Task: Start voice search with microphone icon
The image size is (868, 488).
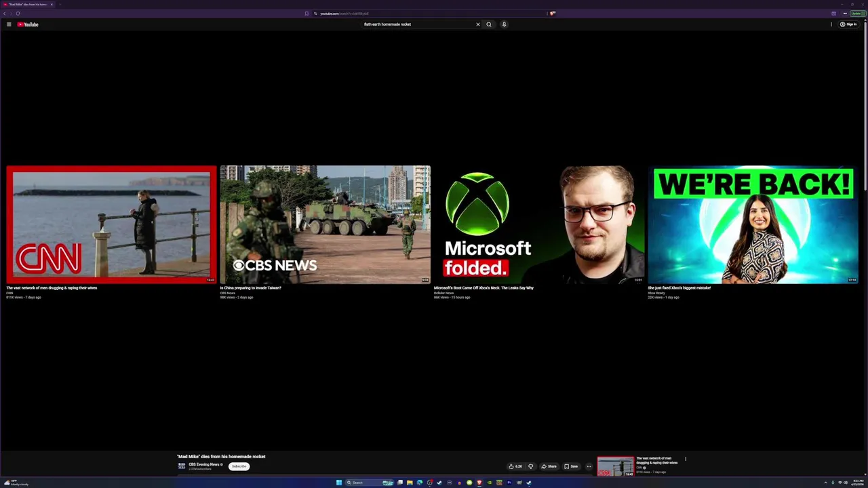Action: (504, 24)
